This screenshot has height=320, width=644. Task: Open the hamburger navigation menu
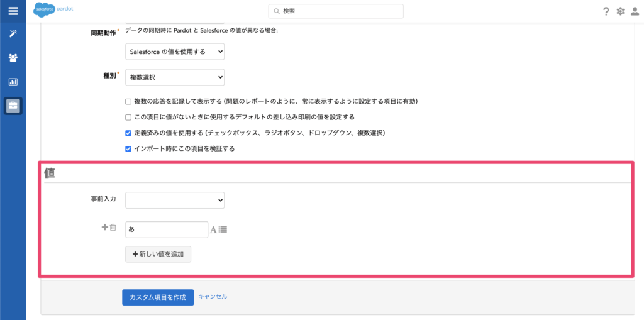[x=13, y=11]
